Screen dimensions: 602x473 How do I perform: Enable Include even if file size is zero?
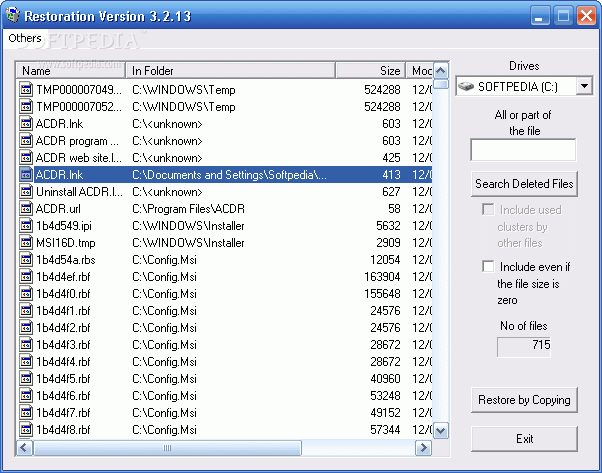(488, 267)
